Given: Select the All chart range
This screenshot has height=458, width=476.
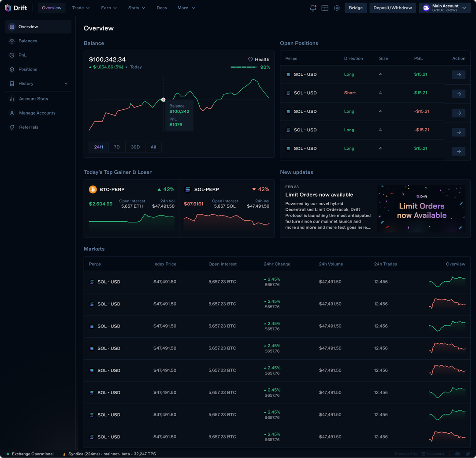Looking at the screenshot, I should pos(153,147).
